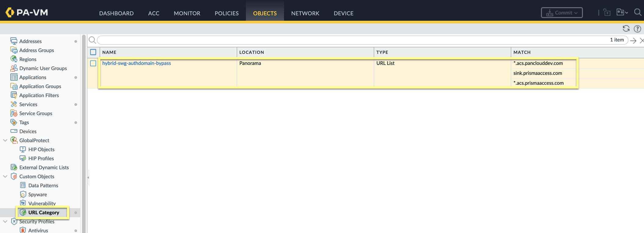
Task: Open the Spyware shield icon
Action: [23, 194]
